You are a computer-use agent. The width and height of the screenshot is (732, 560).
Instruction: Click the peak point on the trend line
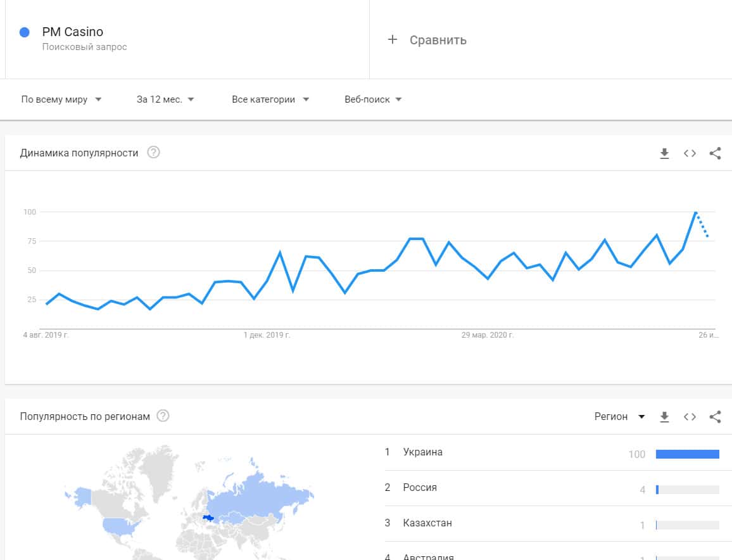point(696,212)
